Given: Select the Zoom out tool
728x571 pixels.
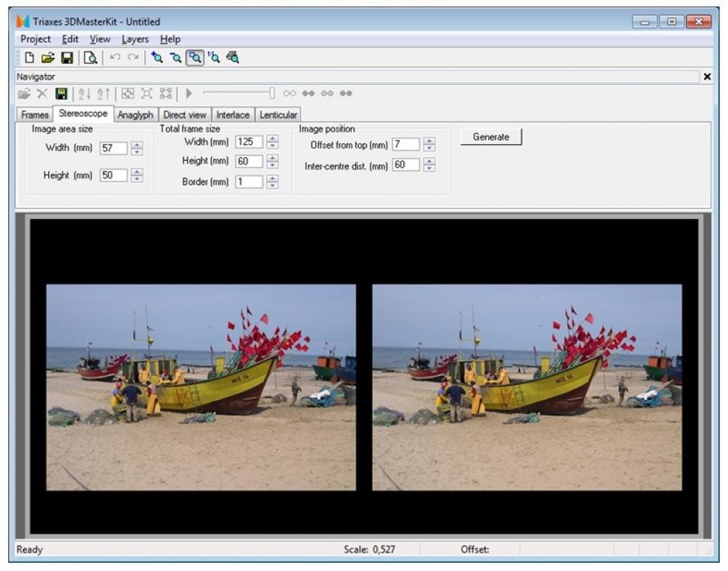Looking at the screenshot, I should pos(175,57).
